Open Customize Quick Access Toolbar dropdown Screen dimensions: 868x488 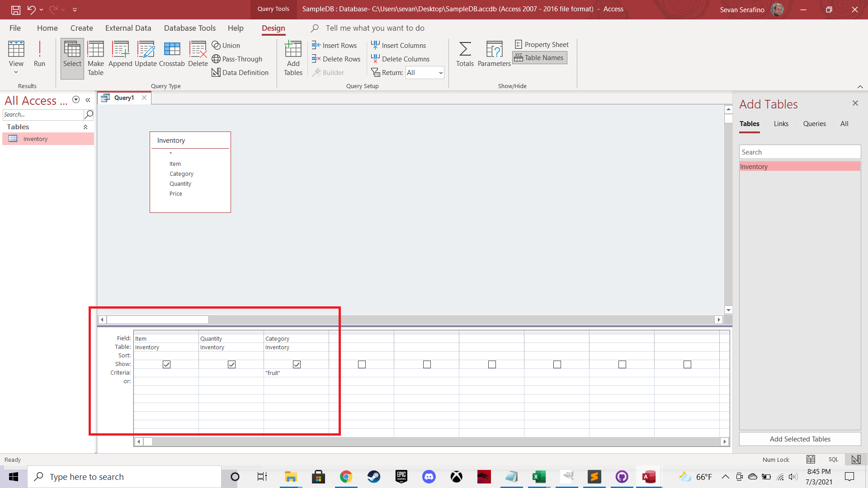[x=75, y=9]
